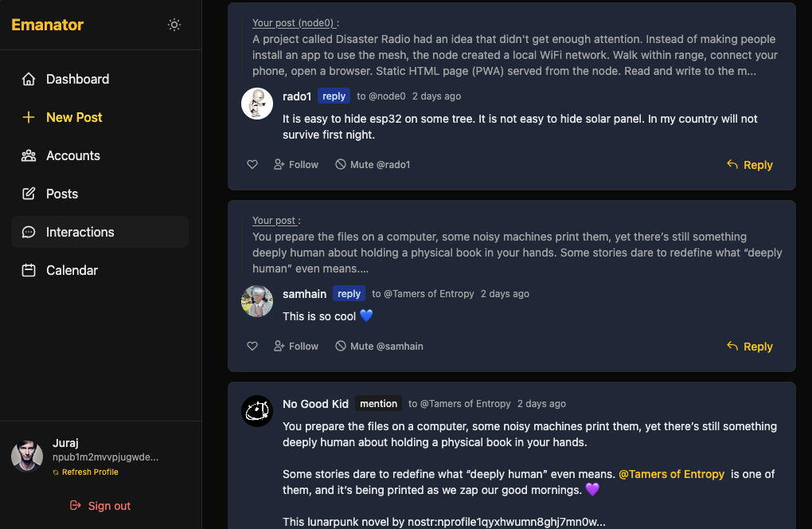Select the Calendar menu item
Image resolution: width=812 pixels, height=529 pixels.
pos(72,270)
